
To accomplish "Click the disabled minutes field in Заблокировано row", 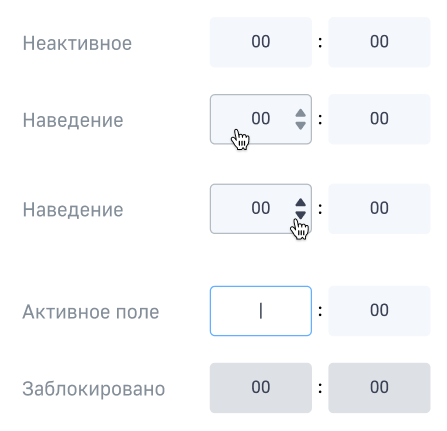I will tap(379, 388).
